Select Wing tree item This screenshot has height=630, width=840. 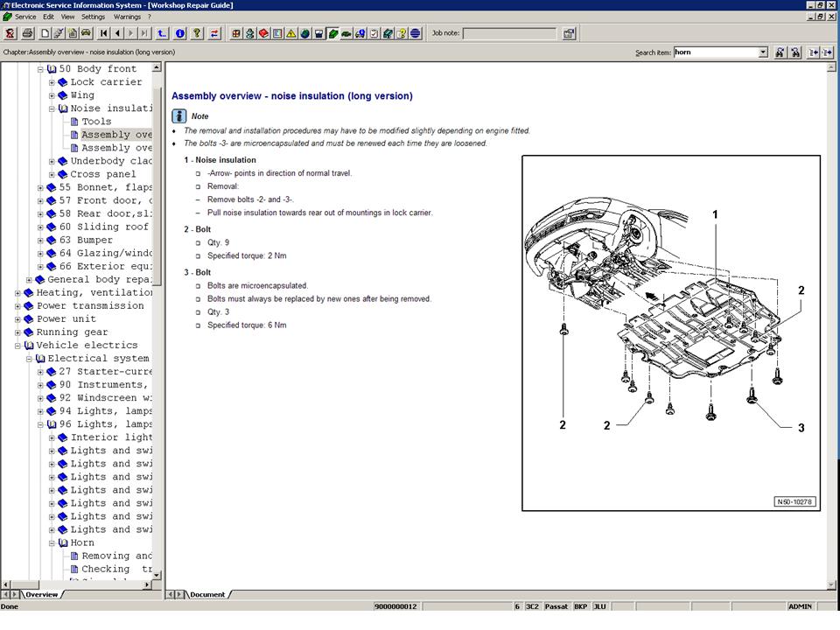pos(82,95)
